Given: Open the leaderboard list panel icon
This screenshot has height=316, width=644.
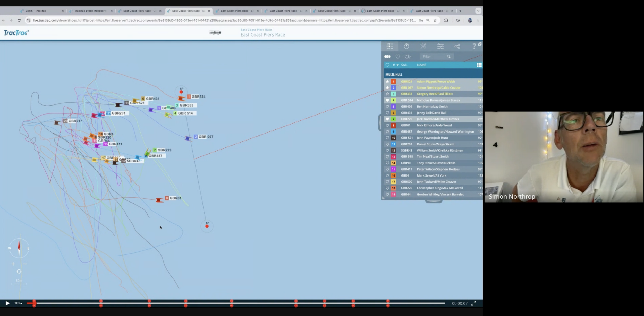Looking at the screenshot, I should tap(389, 46).
